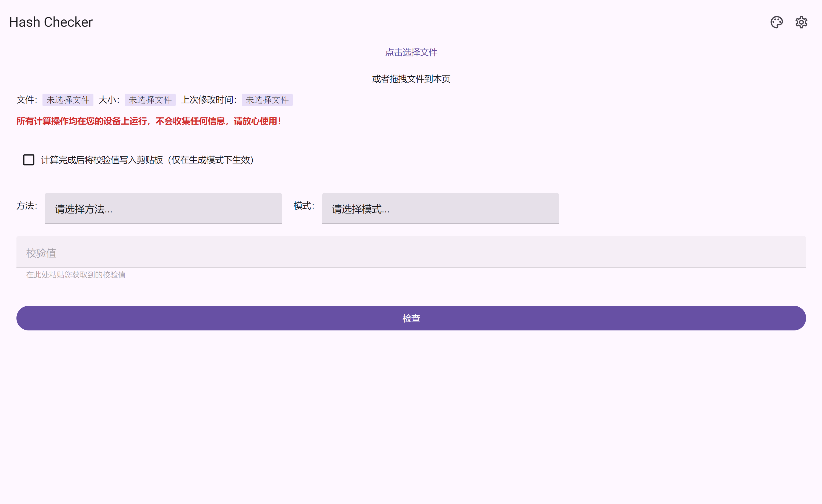Click the helper text 在此处粘贴您获取到的校验值
This screenshot has height=504, width=822.
coord(76,275)
